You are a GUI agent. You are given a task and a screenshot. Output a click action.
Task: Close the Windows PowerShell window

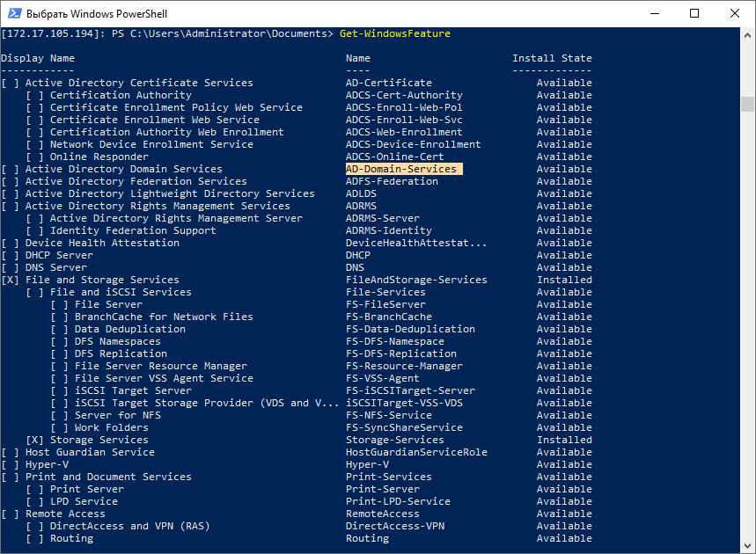pos(735,14)
